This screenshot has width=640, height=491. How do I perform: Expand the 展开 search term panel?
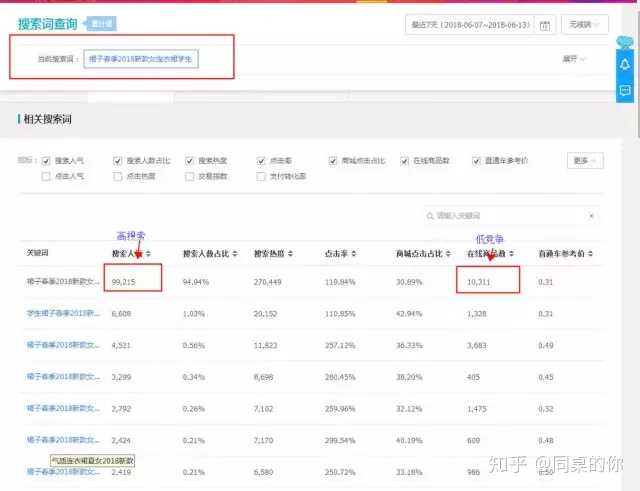pyautogui.click(x=574, y=59)
